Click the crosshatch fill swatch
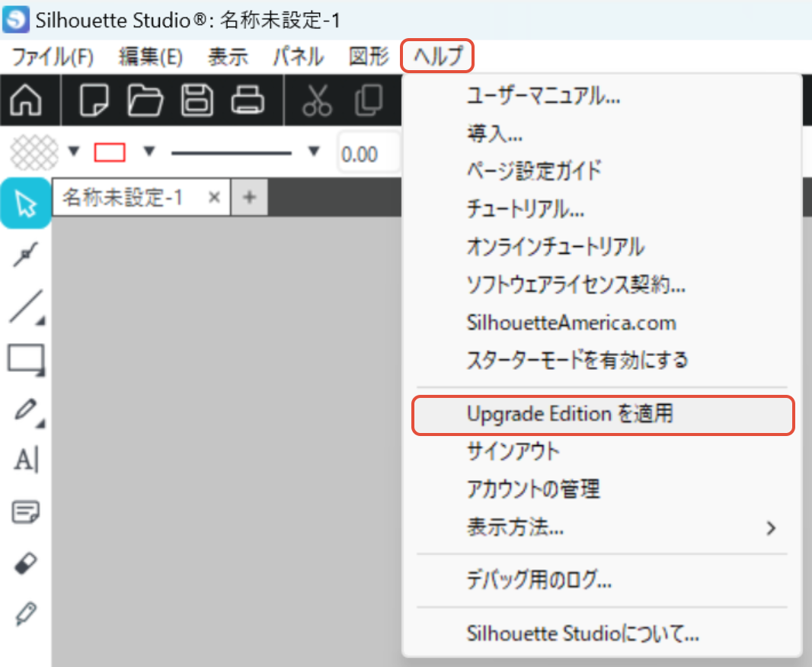Image resolution: width=812 pixels, height=667 pixels. pyautogui.click(x=35, y=152)
